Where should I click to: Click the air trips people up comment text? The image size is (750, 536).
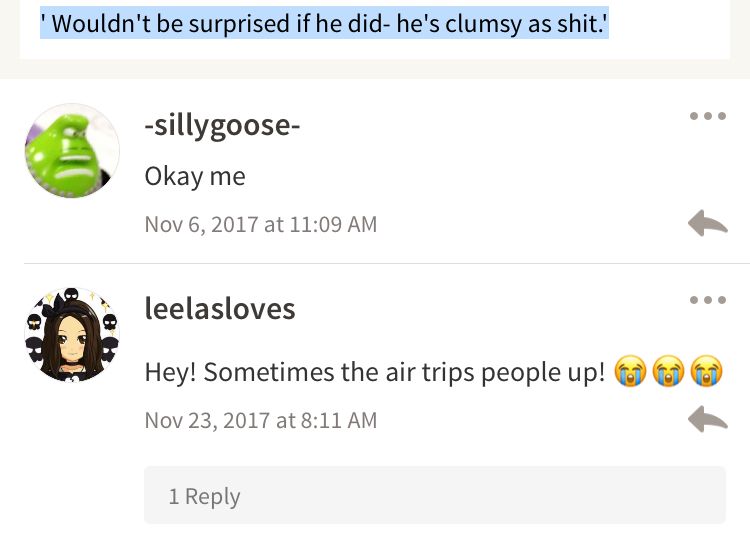tap(375, 372)
